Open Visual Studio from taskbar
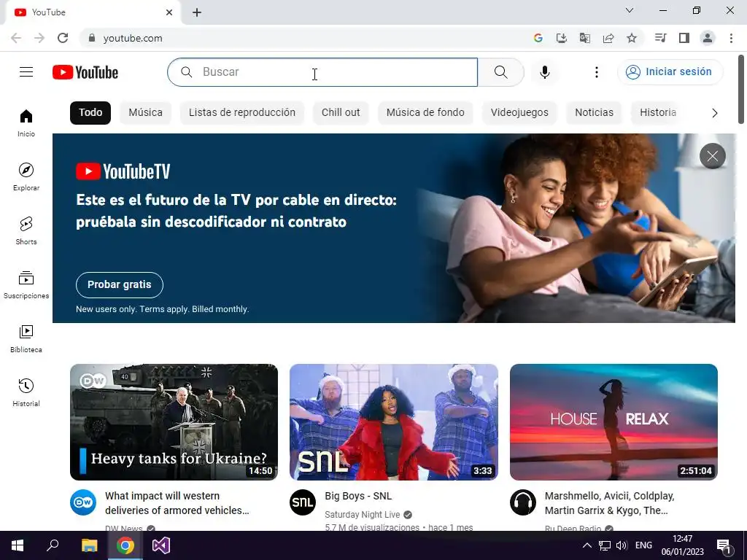This screenshot has height=560, width=747. tap(161, 545)
